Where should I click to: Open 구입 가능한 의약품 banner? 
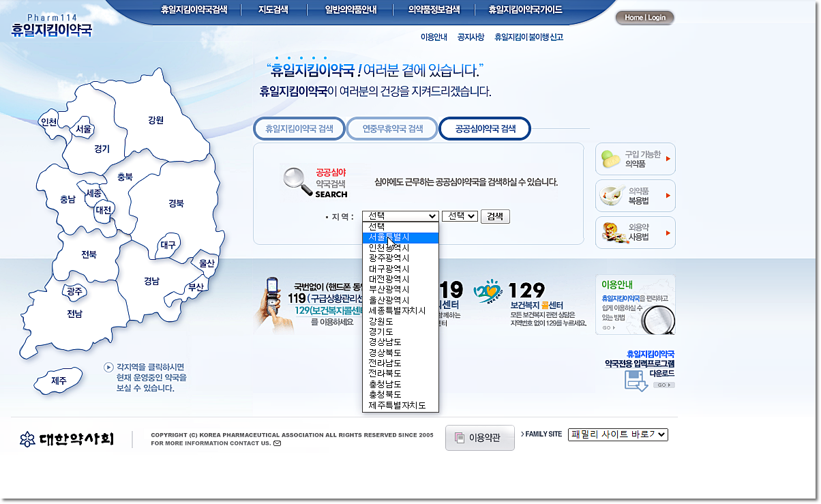635,159
